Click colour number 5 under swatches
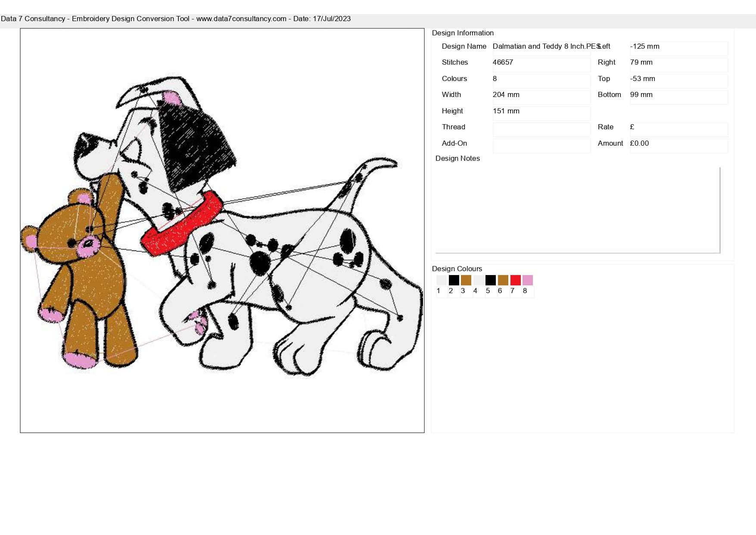This screenshot has height=535, width=756. click(488, 291)
